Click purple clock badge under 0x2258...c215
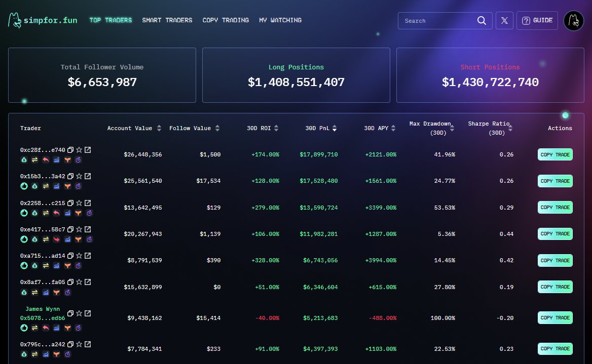Image resolution: width=592 pixels, height=364 pixels. (89, 213)
